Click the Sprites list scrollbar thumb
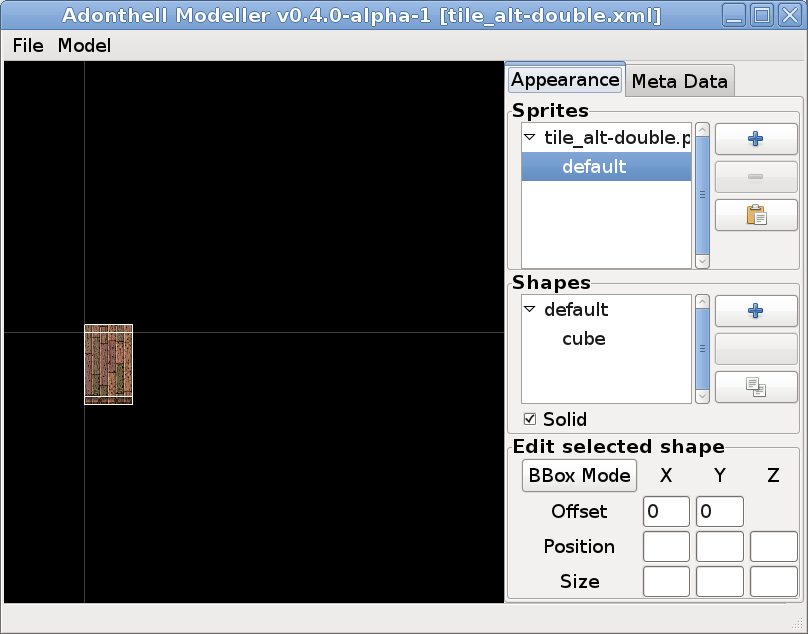The width and height of the screenshot is (808, 634). [702, 195]
